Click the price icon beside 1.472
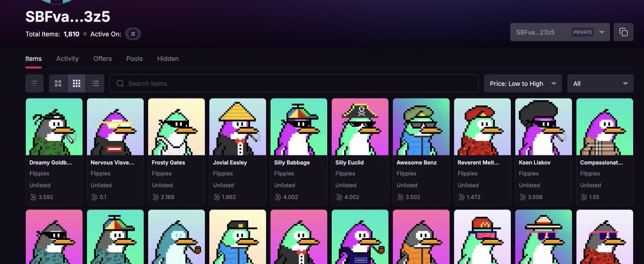The width and height of the screenshot is (644, 264). pyautogui.click(x=461, y=197)
